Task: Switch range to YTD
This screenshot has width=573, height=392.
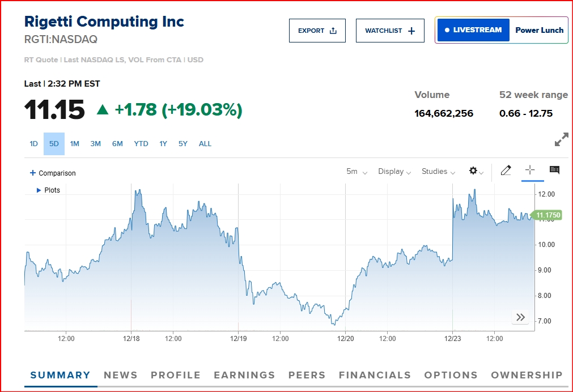Action: [x=141, y=144]
